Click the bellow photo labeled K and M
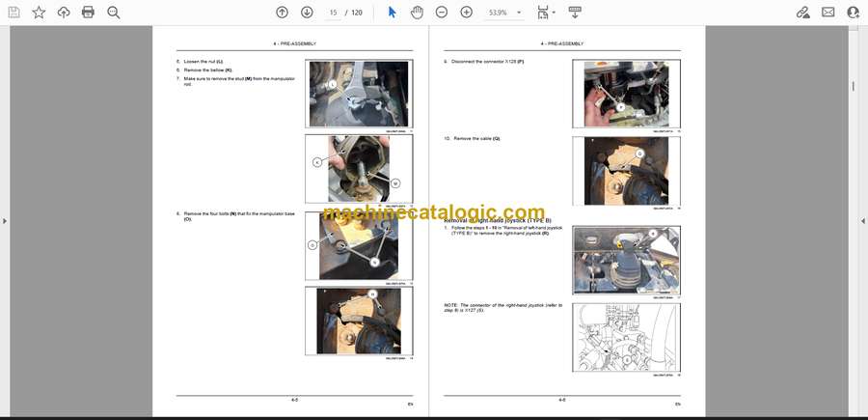The width and height of the screenshot is (868, 420). tap(359, 168)
